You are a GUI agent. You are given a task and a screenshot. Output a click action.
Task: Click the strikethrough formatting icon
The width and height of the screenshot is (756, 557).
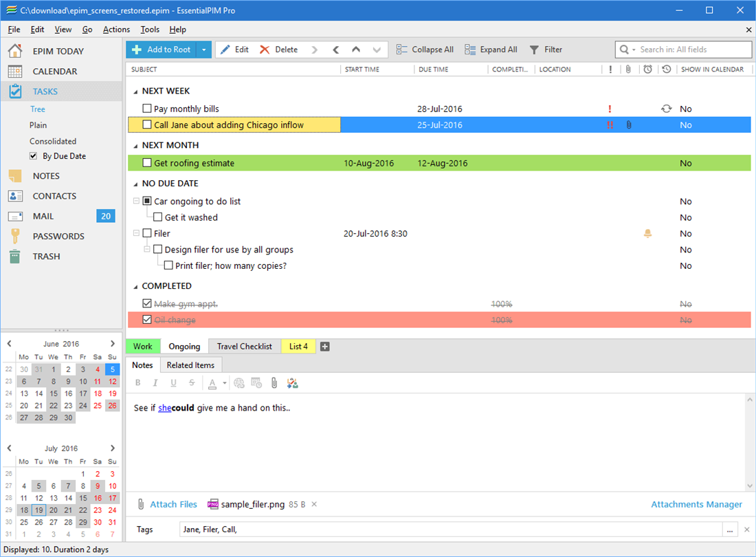192,383
